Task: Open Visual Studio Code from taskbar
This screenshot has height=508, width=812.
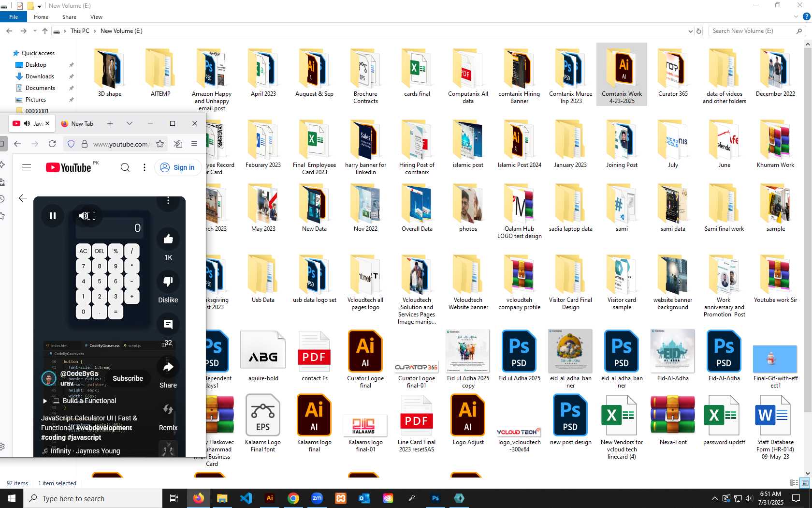Action: [246, 498]
